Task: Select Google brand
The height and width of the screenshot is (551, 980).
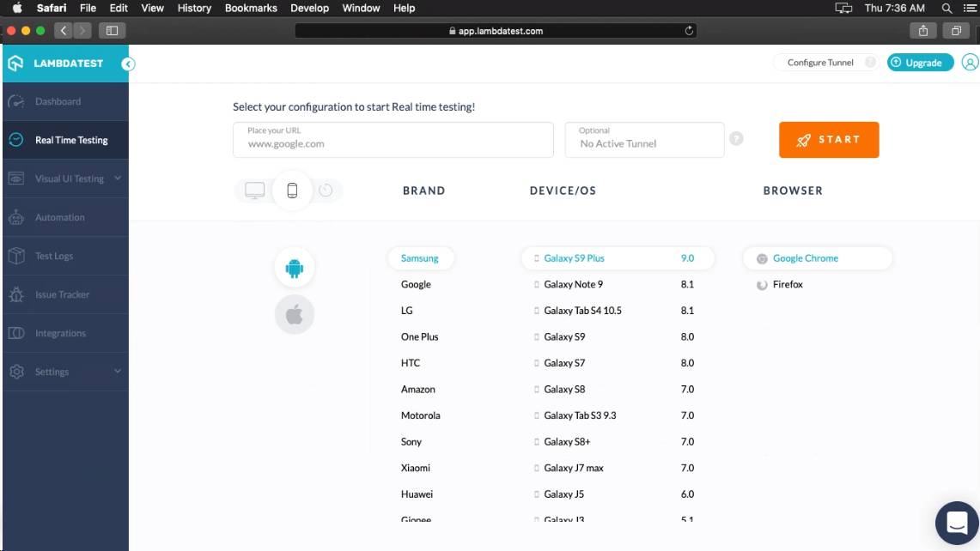Action: 417,284
